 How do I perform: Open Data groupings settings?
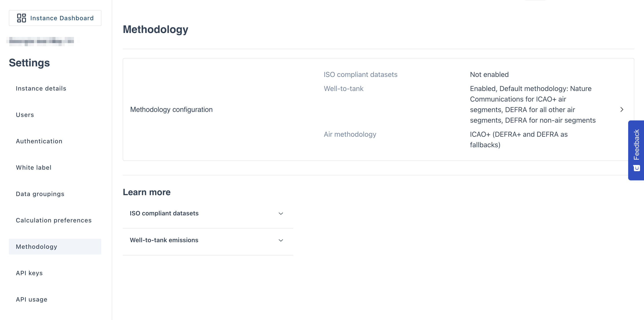[40, 194]
